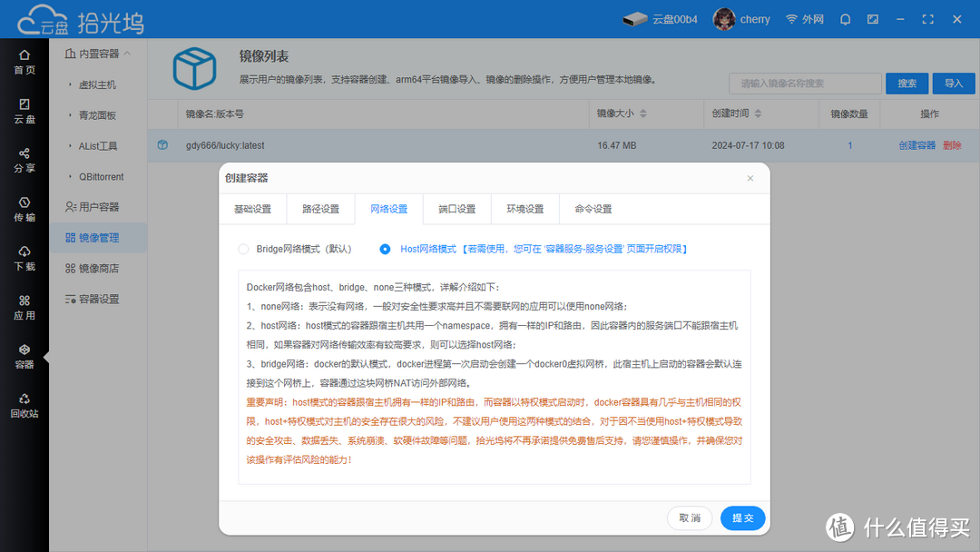
Task: Open the 容器 container manager icon
Action: [x=24, y=357]
